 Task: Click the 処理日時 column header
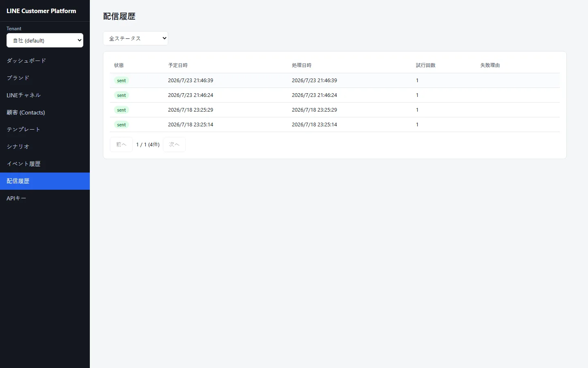pyautogui.click(x=302, y=65)
